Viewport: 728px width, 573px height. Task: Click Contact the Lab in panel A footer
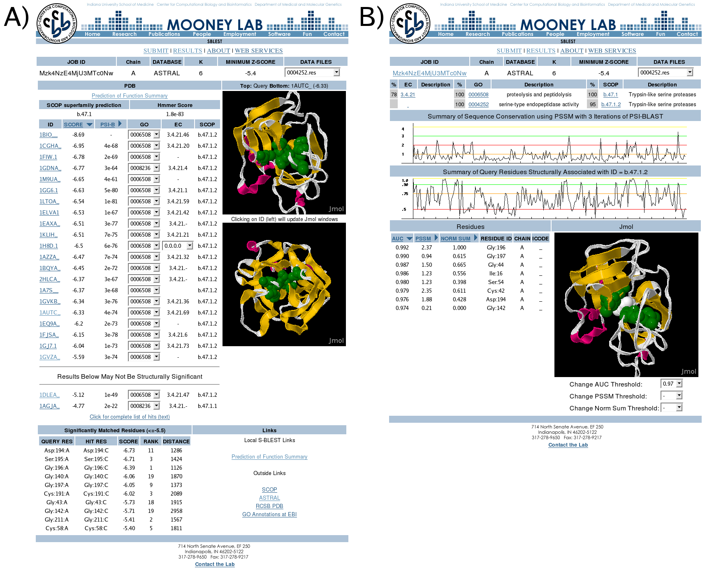point(215,564)
